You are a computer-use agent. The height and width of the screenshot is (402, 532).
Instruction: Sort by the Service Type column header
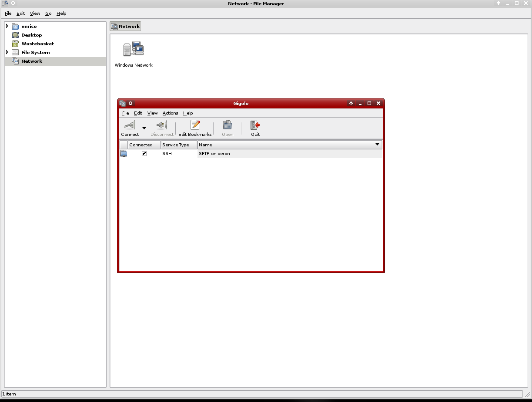pyautogui.click(x=179, y=145)
